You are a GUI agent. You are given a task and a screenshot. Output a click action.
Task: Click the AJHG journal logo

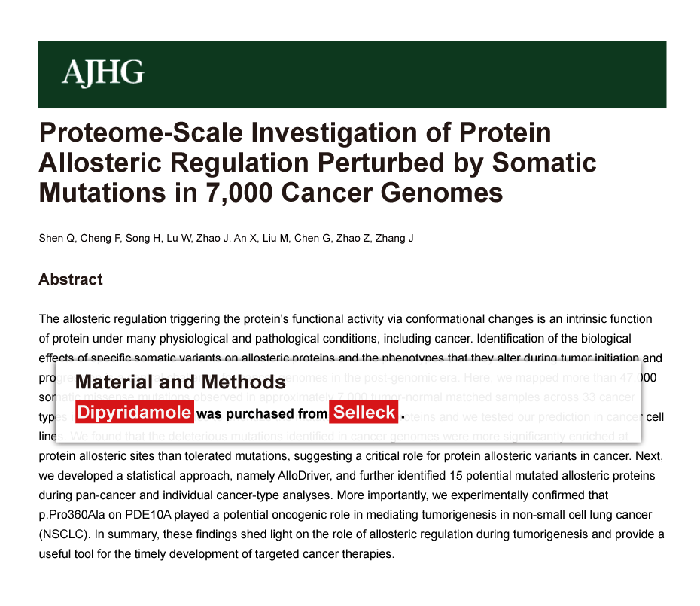click(103, 72)
